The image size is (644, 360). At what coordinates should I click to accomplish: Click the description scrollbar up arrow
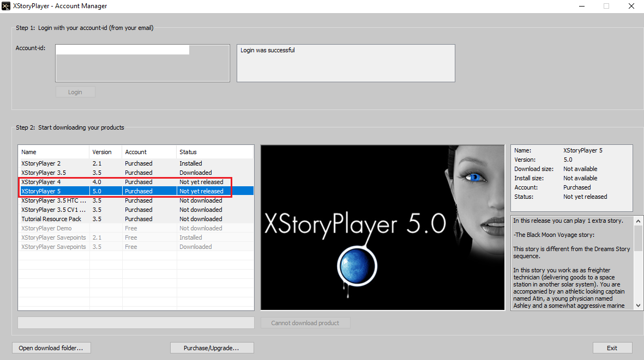[638, 221]
